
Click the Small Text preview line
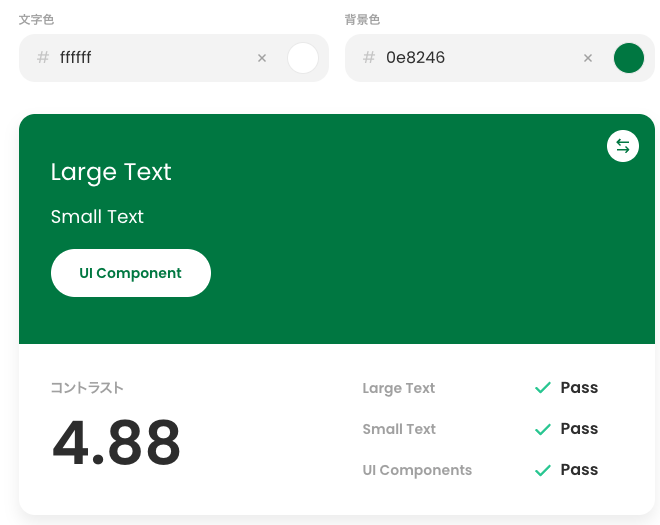pos(97,217)
